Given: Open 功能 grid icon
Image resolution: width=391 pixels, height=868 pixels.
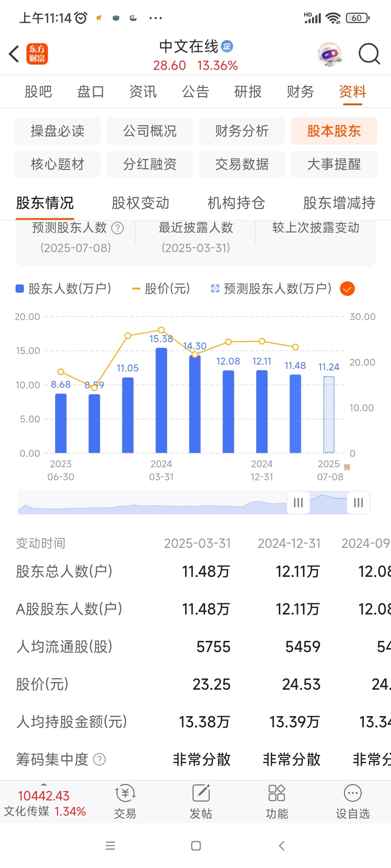Looking at the screenshot, I should (x=277, y=801).
